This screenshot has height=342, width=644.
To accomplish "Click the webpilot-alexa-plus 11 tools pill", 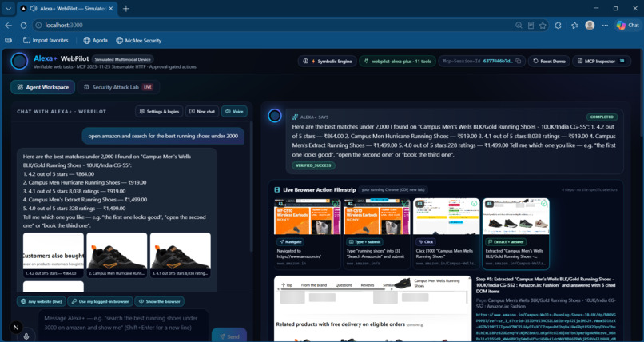I will click(x=397, y=62).
